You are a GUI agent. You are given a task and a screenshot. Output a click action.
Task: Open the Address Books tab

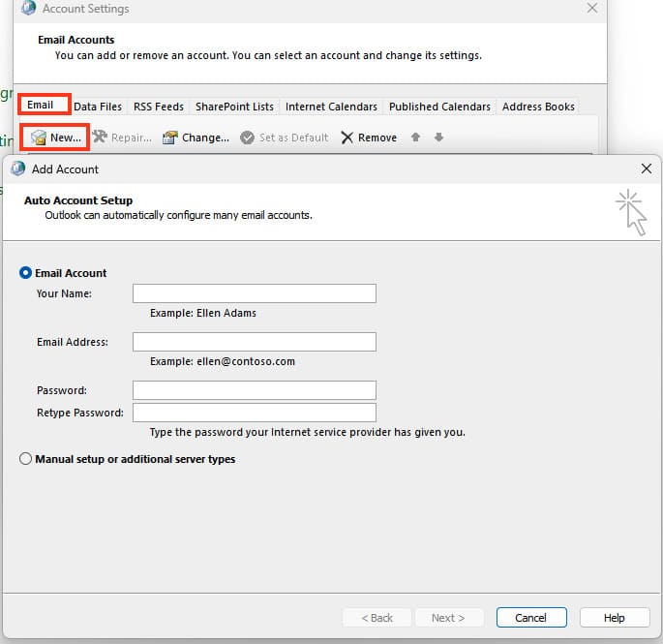pyautogui.click(x=538, y=107)
